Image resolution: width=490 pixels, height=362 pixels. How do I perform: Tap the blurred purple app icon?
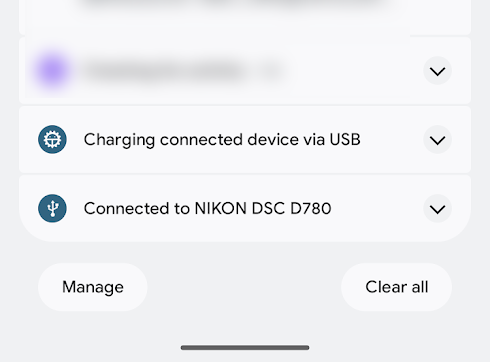tap(52, 71)
